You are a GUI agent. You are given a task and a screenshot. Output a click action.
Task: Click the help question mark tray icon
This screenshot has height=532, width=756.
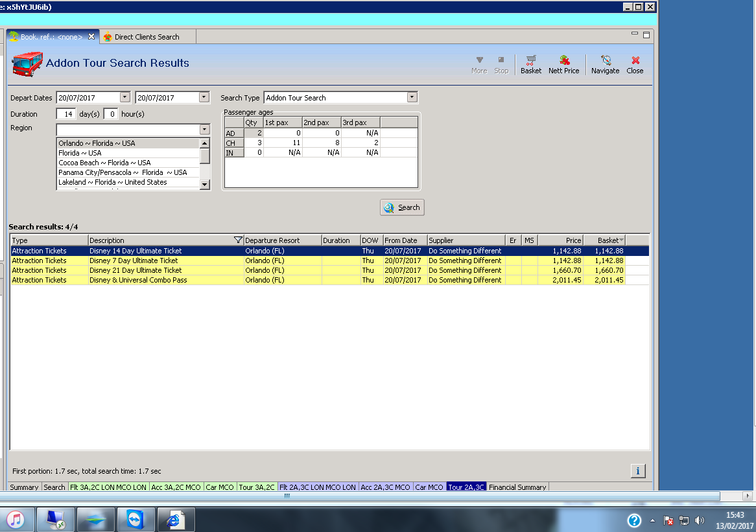(634, 520)
